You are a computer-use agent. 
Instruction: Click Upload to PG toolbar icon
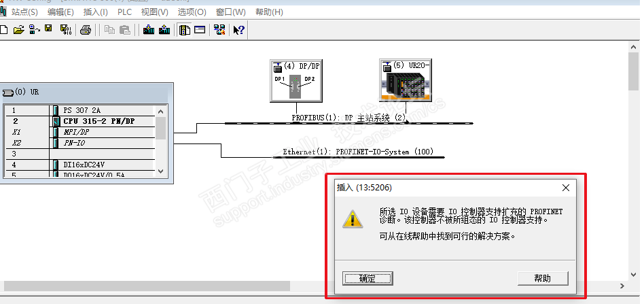[164, 30]
